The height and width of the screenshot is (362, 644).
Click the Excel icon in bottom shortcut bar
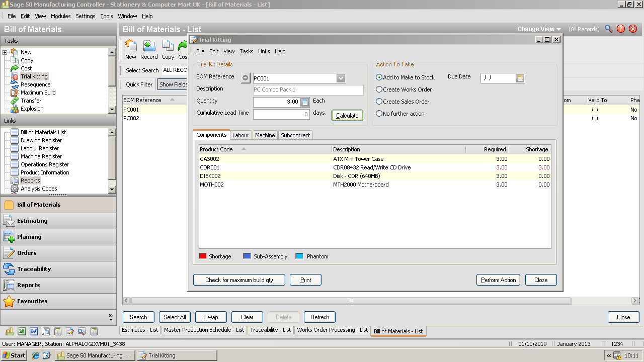[22, 331]
